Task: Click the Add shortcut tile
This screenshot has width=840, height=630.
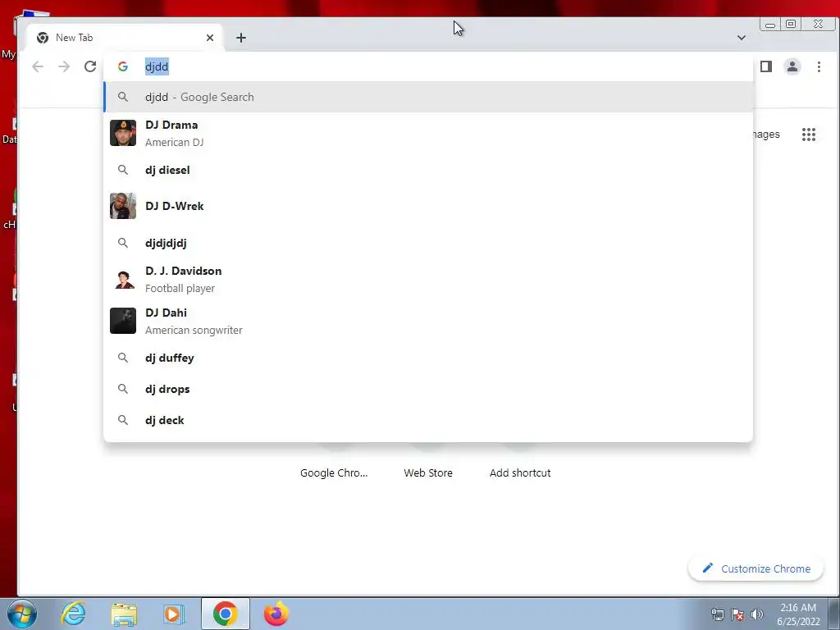Action: pyautogui.click(x=519, y=472)
